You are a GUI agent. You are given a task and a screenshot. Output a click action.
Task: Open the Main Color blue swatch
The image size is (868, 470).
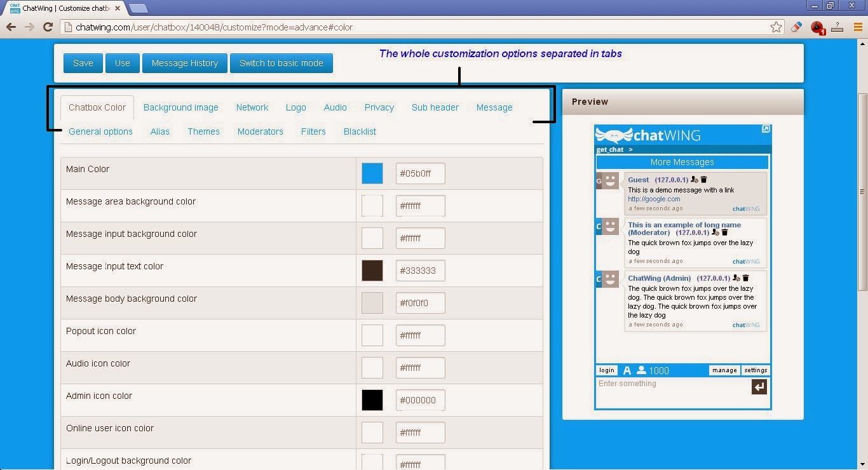tap(372, 173)
